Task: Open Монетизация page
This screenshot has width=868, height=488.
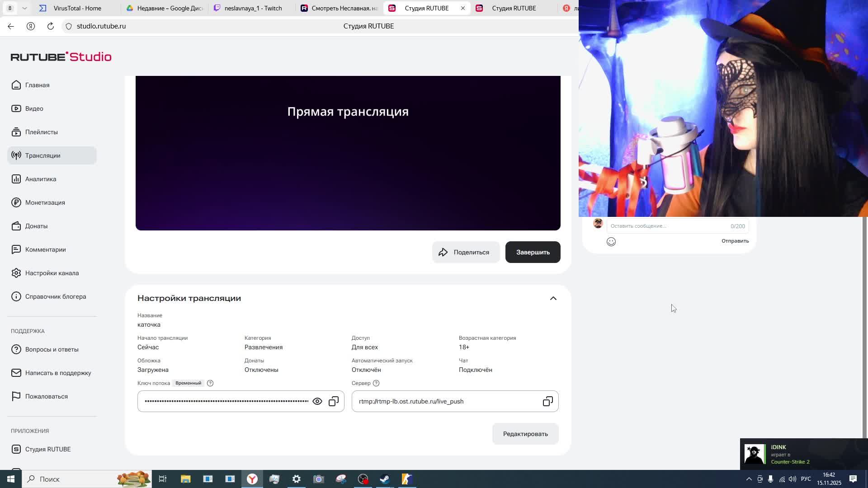Action: coord(45,202)
